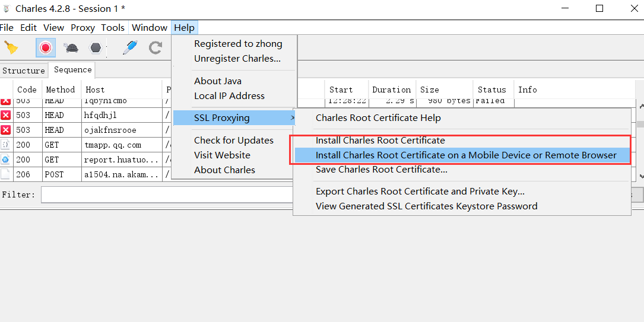
Task: Sort by the Code column header
Action: point(27,90)
